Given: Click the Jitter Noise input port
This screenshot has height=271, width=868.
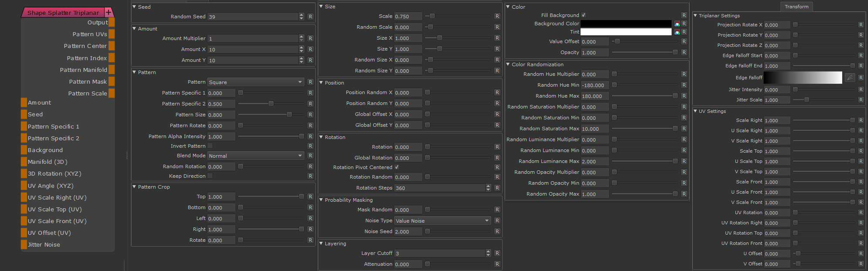Looking at the screenshot, I should point(24,244).
